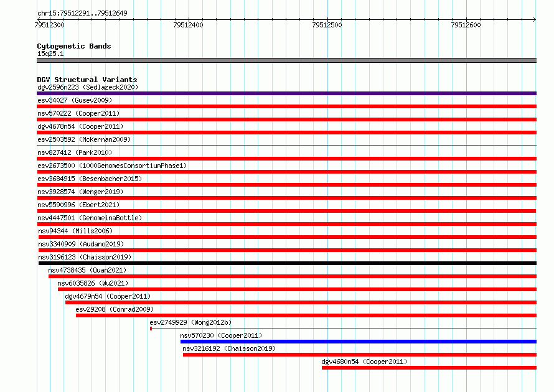This screenshot has height=392, width=554.
Task: Click the thin esv2503592 variant line
Action: [286, 146]
